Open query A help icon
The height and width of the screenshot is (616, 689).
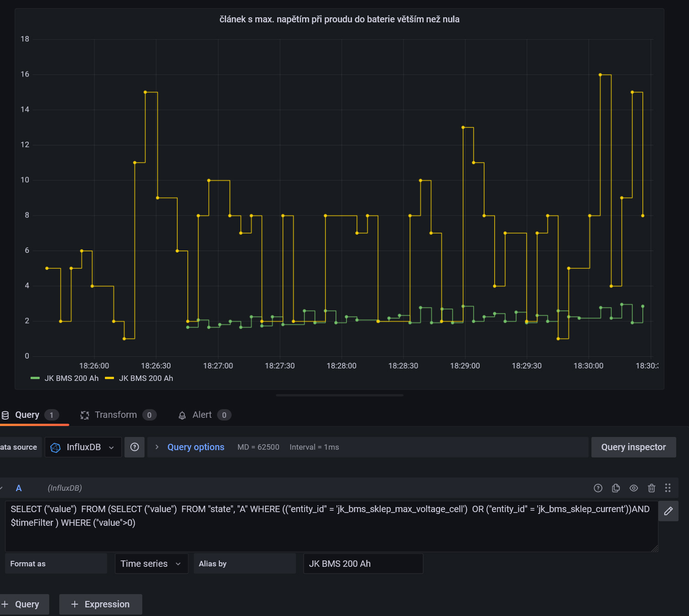click(x=598, y=488)
